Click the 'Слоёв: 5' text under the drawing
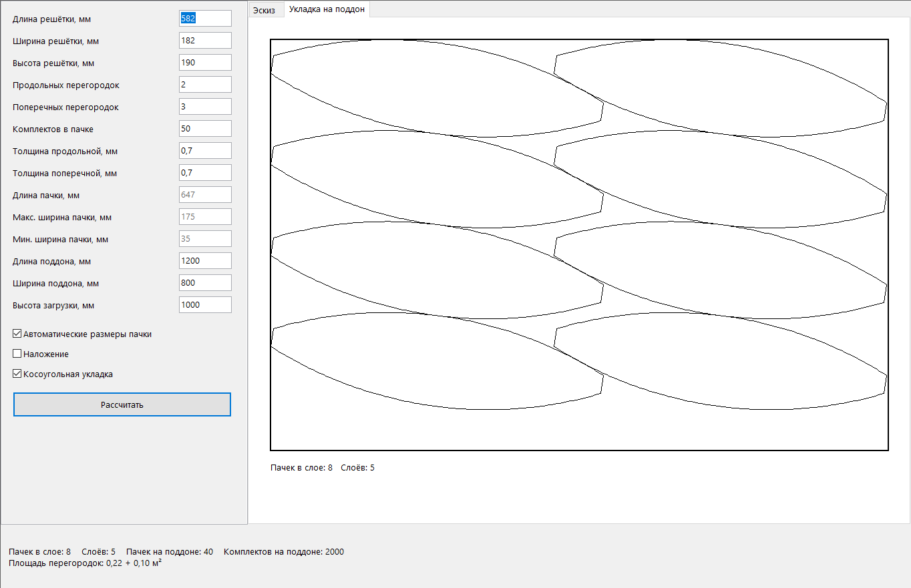This screenshot has width=911, height=588. [x=357, y=468]
